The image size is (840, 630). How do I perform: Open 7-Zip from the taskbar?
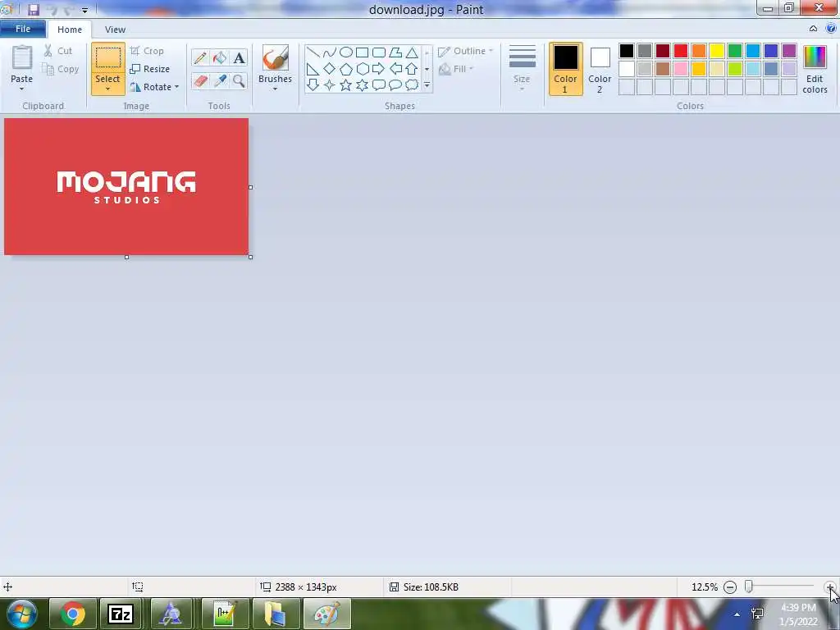(x=120, y=614)
